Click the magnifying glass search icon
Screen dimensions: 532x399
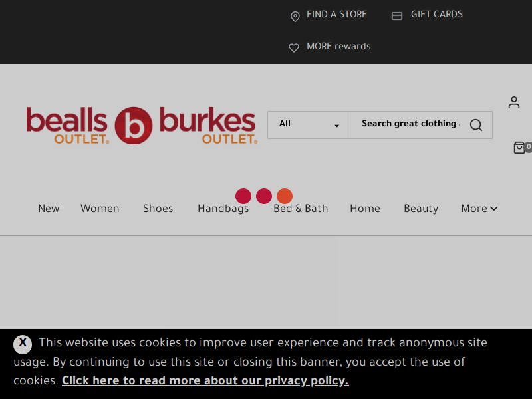(476, 125)
